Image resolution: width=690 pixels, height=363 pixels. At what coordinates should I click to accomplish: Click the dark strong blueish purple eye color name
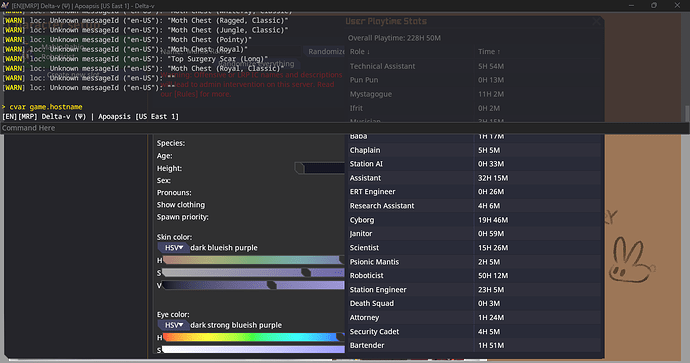236,325
